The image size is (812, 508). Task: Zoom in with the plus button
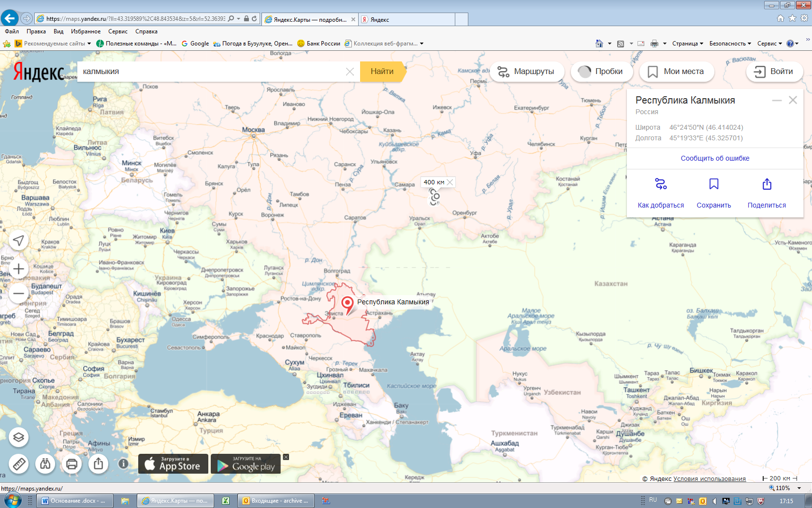(19, 269)
